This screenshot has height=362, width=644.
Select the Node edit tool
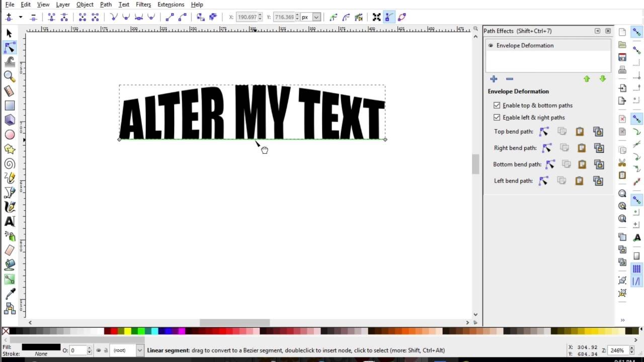9,48
